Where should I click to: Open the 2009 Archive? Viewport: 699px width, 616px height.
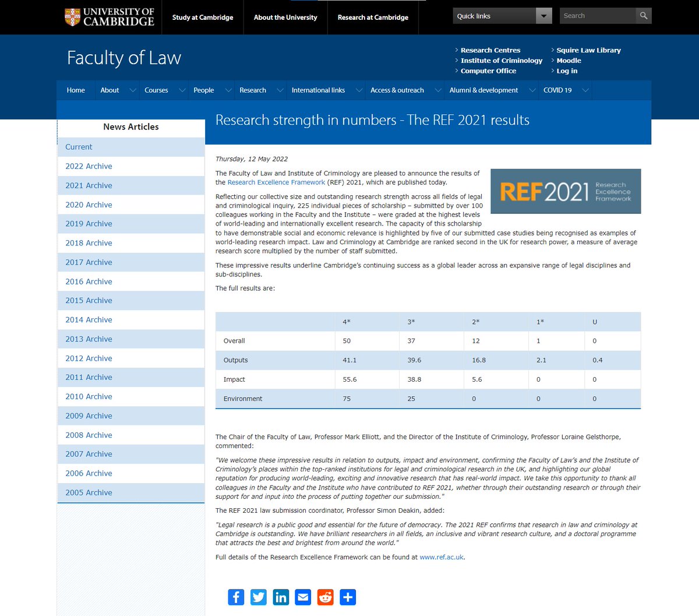point(131,416)
